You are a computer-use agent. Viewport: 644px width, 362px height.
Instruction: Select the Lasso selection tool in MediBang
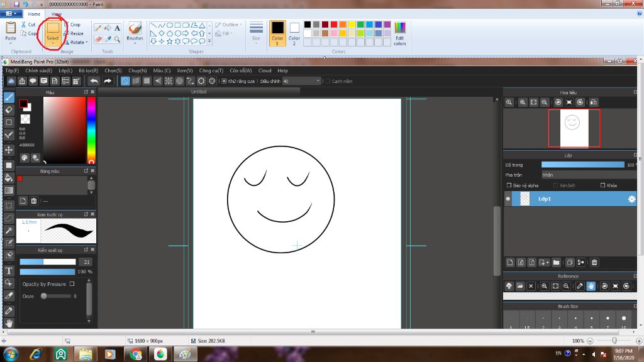[9, 218]
